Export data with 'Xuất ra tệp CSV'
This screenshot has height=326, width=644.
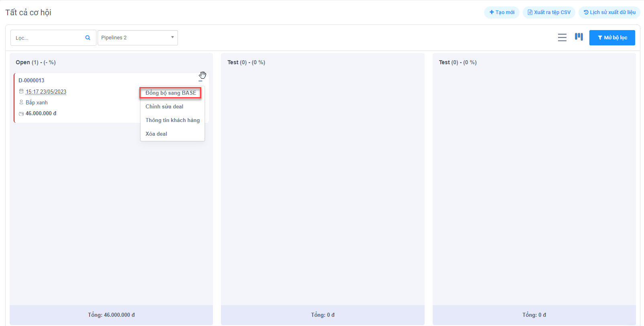[x=549, y=12]
